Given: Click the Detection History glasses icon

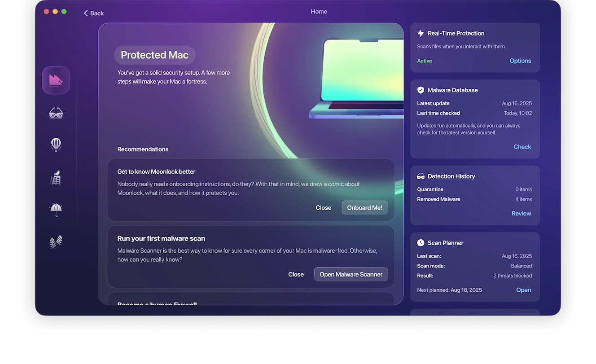Looking at the screenshot, I should tap(421, 176).
